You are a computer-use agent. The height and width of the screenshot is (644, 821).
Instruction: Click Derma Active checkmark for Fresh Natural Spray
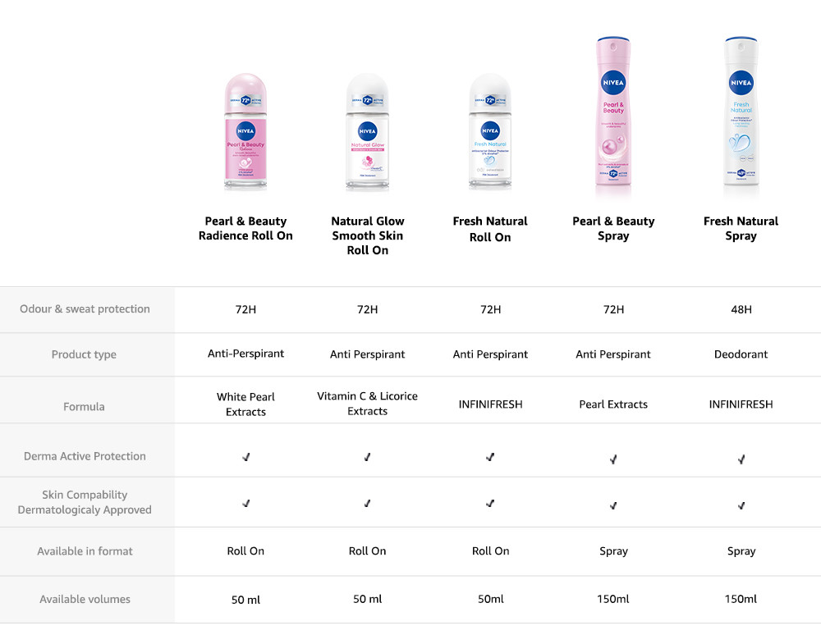[x=741, y=459]
